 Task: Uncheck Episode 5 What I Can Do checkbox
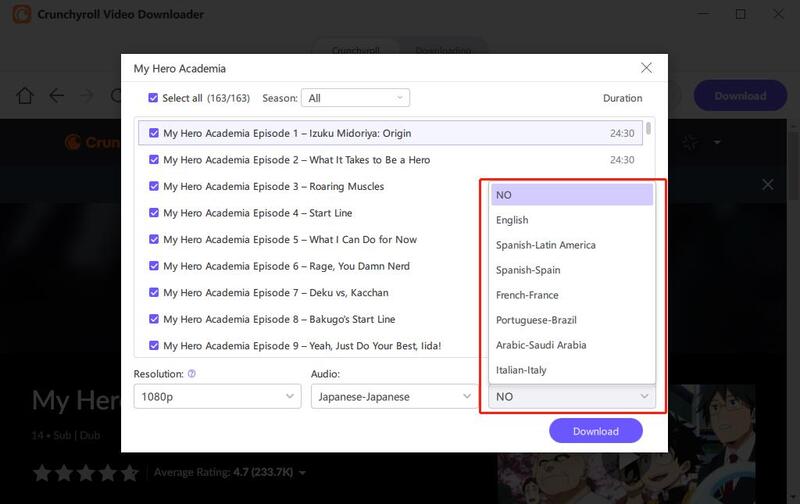point(154,239)
